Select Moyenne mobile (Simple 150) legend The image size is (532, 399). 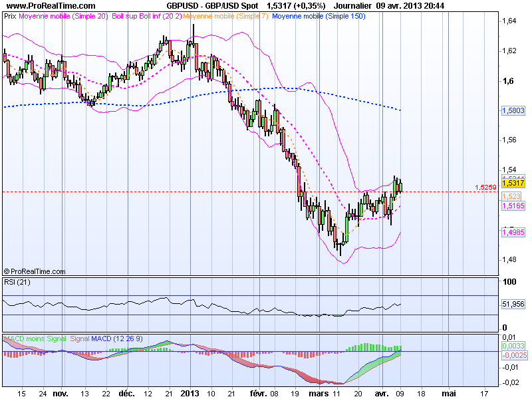coord(319,16)
